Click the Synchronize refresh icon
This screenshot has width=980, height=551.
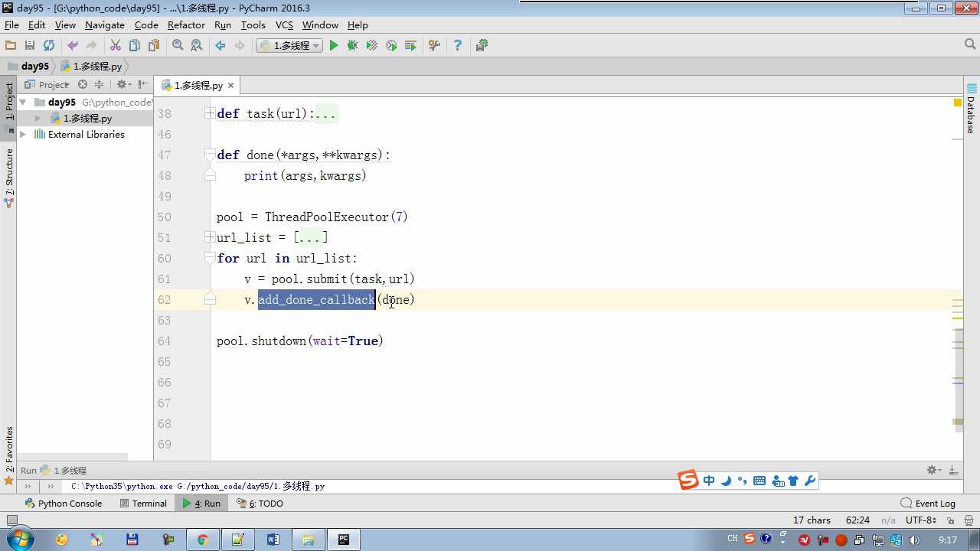click(x=49, y=46)
